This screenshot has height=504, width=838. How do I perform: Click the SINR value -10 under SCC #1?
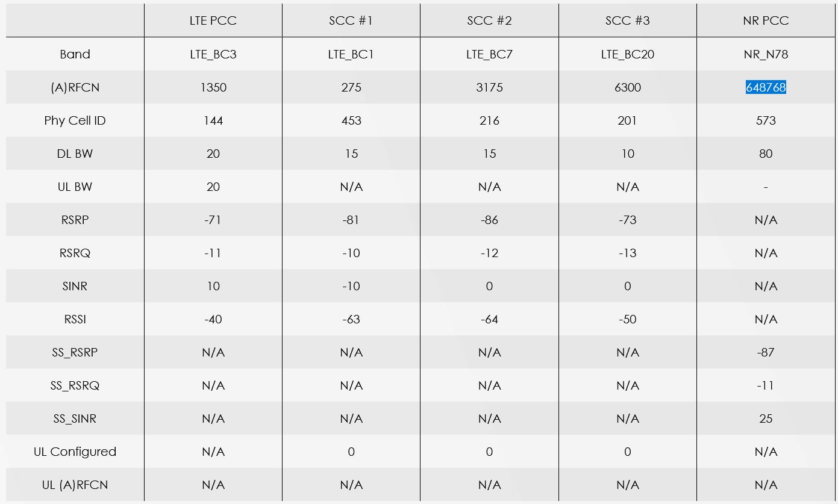[351, 286]
